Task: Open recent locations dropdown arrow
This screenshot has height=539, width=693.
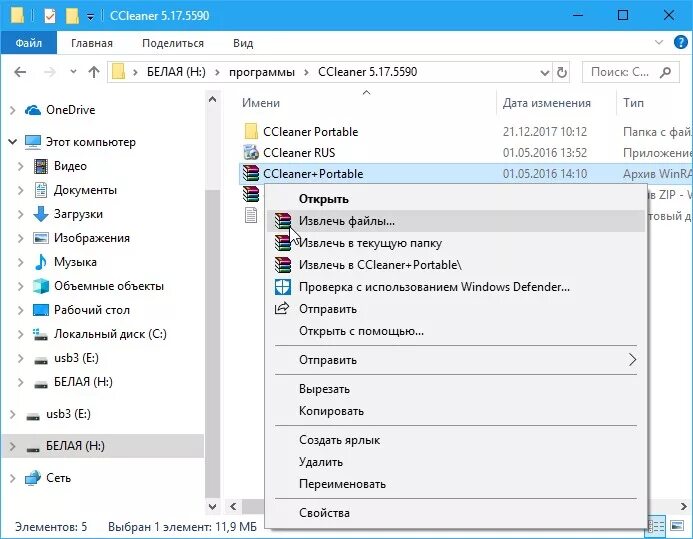Action: coord(73,71)
